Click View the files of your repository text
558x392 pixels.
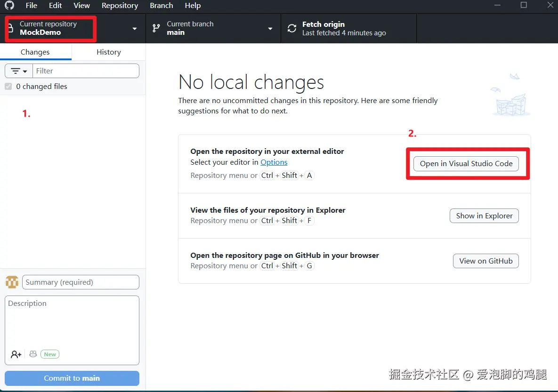267,210
